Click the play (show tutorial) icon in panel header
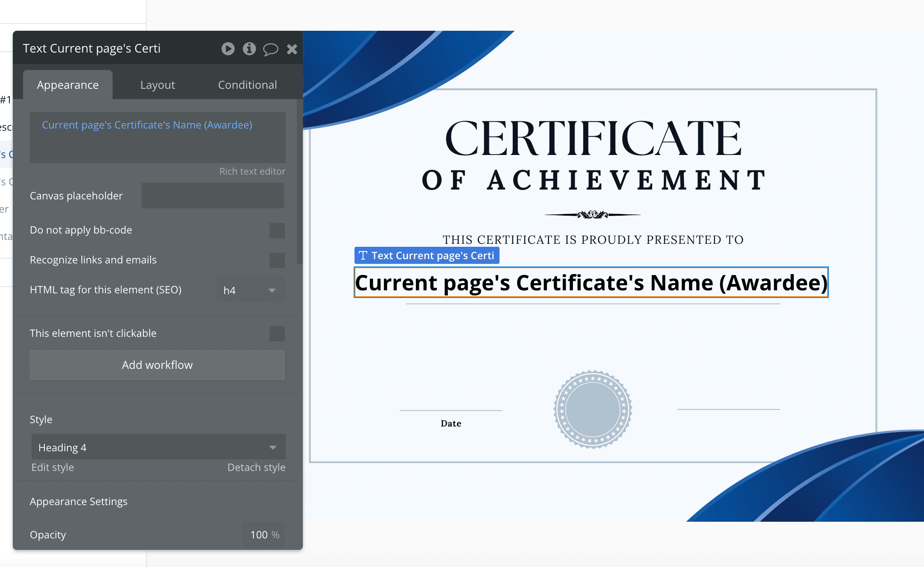Screen dimensions: 924x567 (x=228, y=49)
